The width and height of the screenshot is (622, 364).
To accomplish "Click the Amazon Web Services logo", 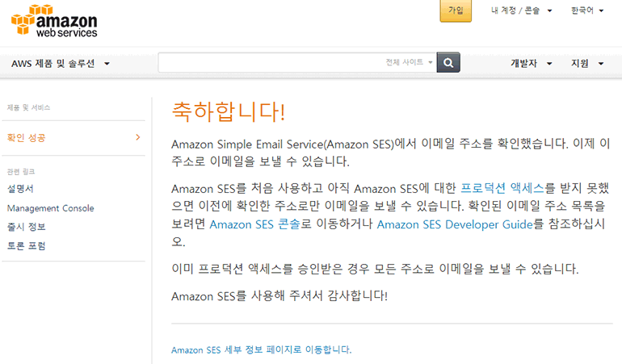I will pyautogui.click(x=54, y=21).
